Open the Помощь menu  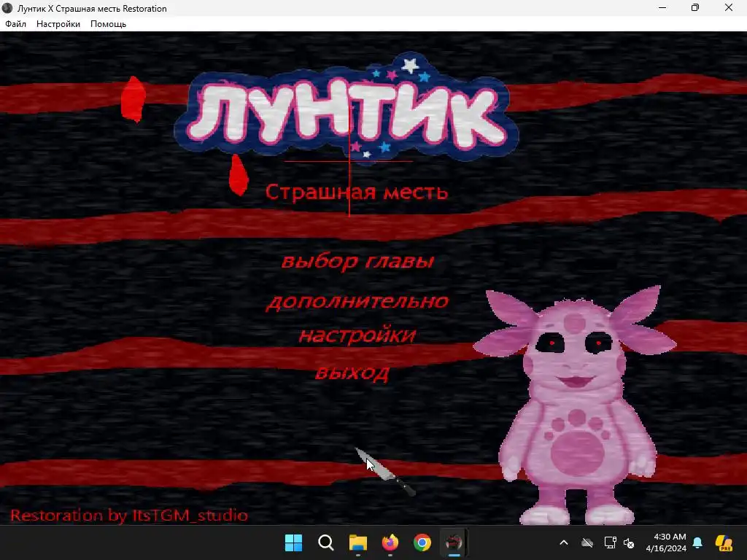(108, 24)
